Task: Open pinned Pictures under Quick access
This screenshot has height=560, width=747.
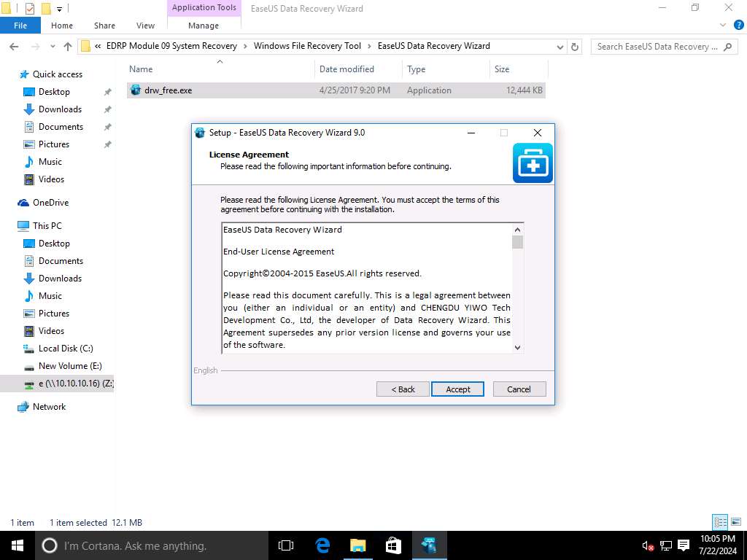Action: tap(53, 144)
